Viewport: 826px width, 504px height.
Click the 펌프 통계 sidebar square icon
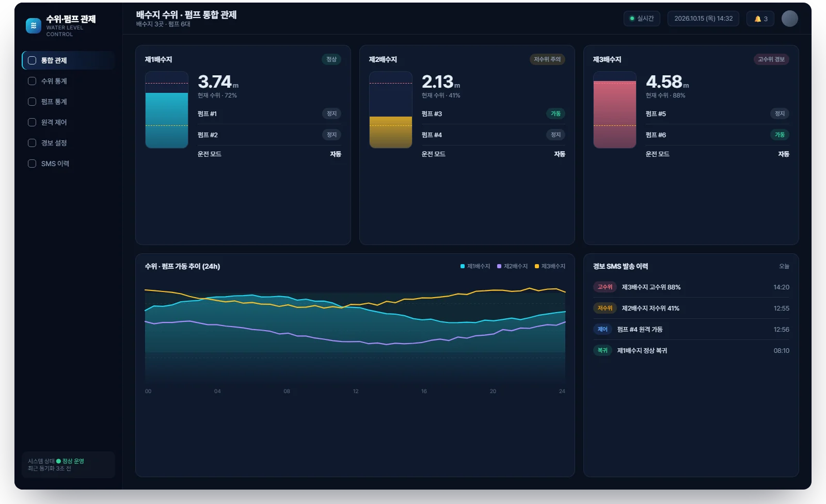pos(32,102)
